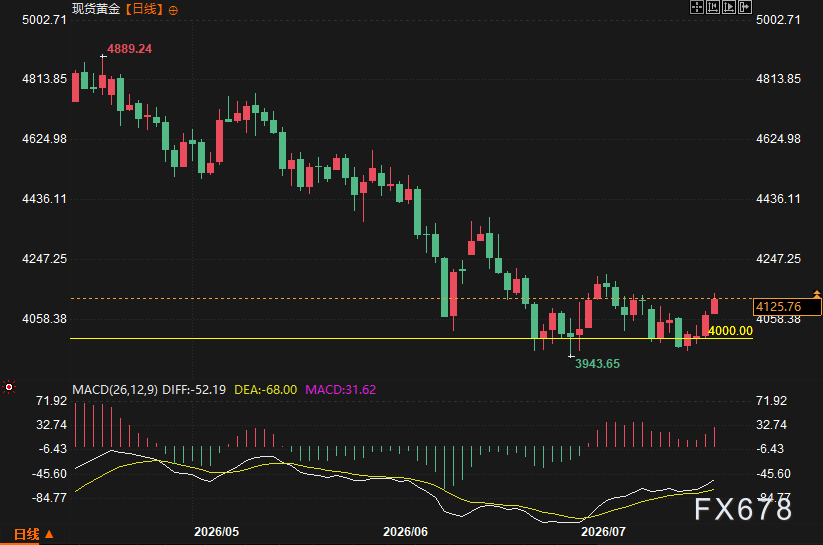Open the orange triangle next to 日线
Viewport: 823px width, 545px height.
(x=49, y=534)
